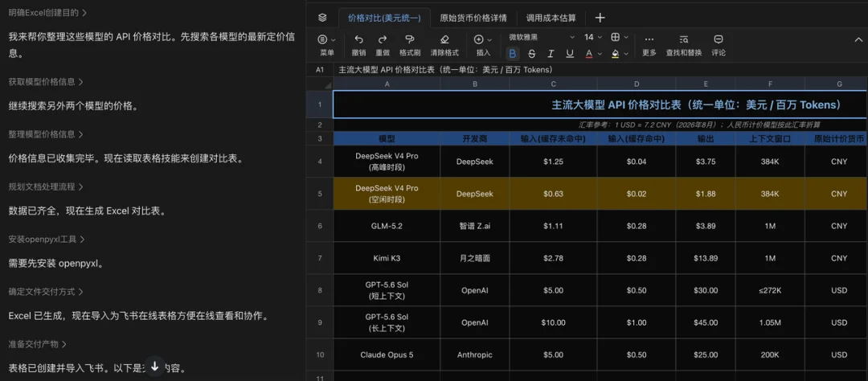Switch to 价格对比(美元统一) sheet tab

tap(384, 18)
